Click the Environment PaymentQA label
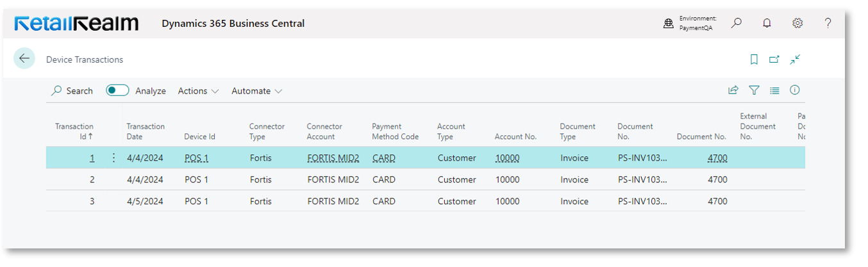 pyautogui.click(x=697, y=23)
